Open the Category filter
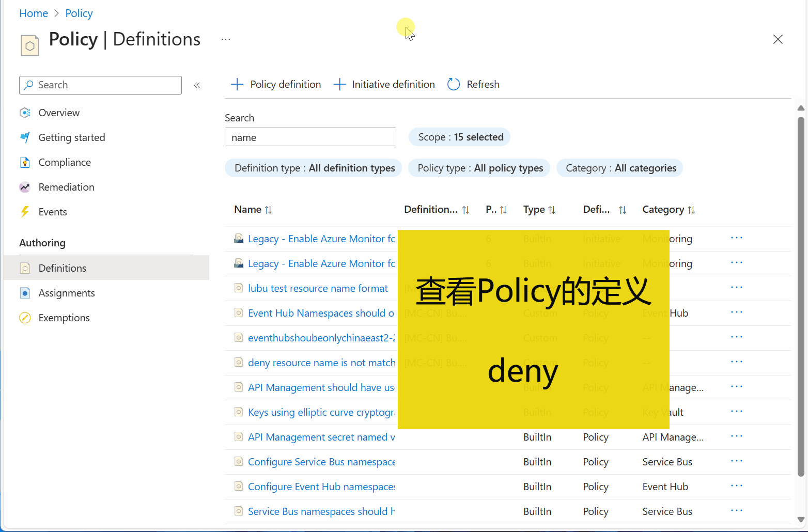The height and width of the screenshot is (532, 808). click(619, 168)
